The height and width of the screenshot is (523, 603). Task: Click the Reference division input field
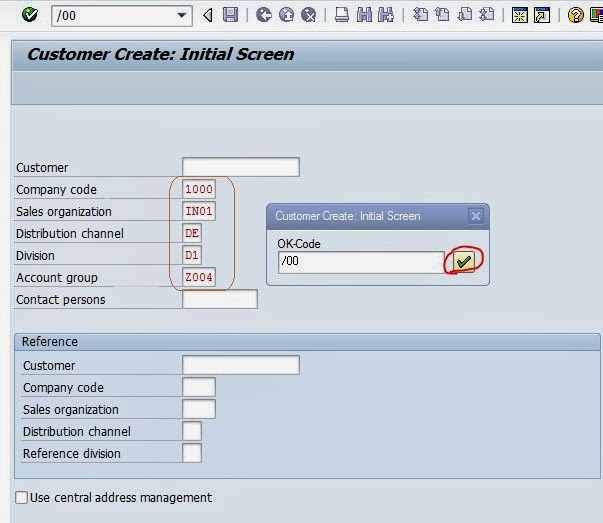pyautogui.click(x=192, y=453)
